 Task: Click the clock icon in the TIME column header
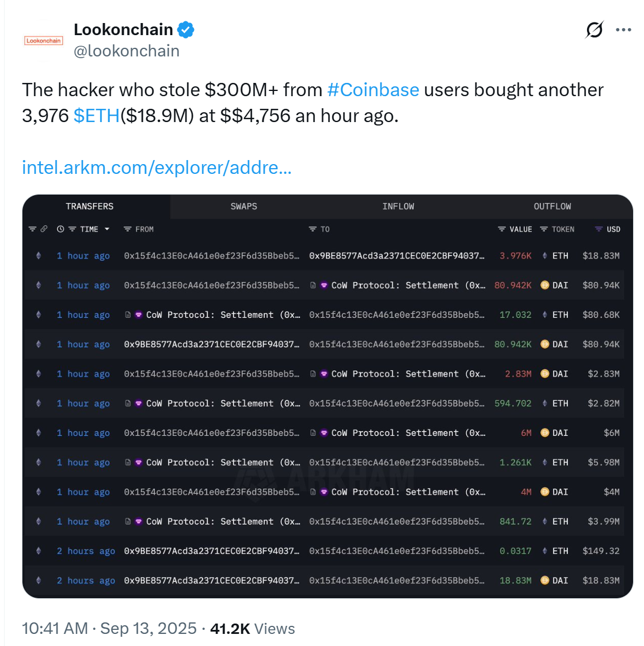59,229
